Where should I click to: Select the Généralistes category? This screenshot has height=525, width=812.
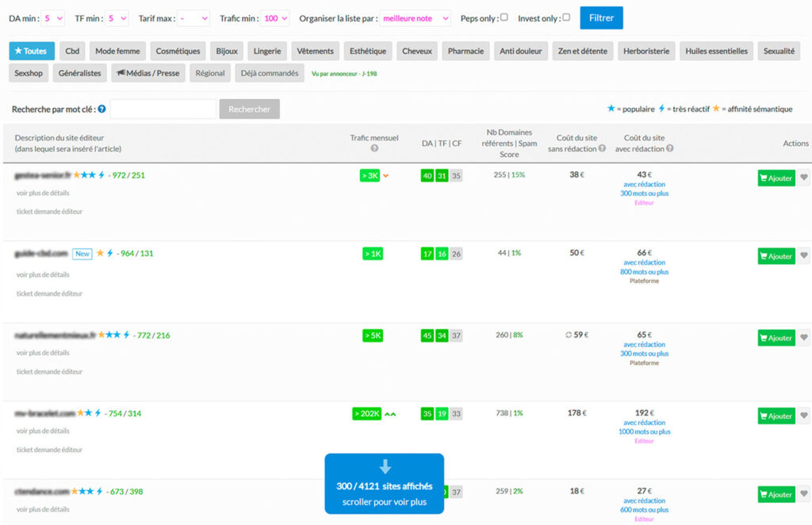click(80, 74)
